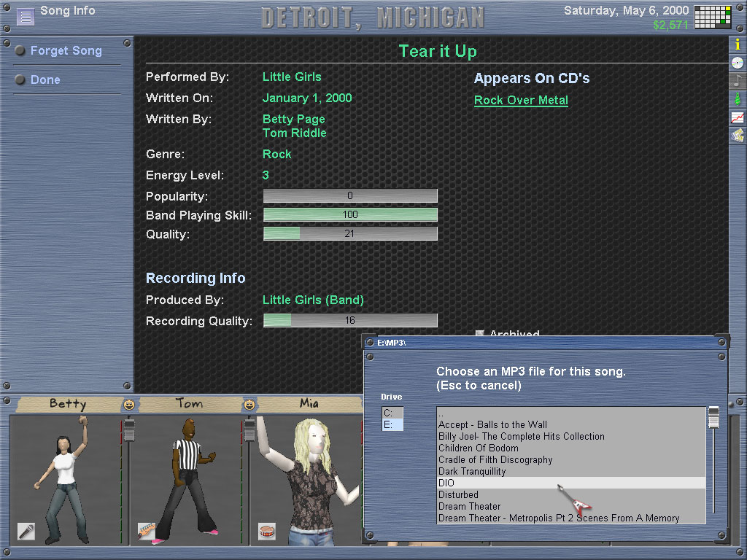Click the Done button
The image size is (747, 560).
(x=45, y=80)
